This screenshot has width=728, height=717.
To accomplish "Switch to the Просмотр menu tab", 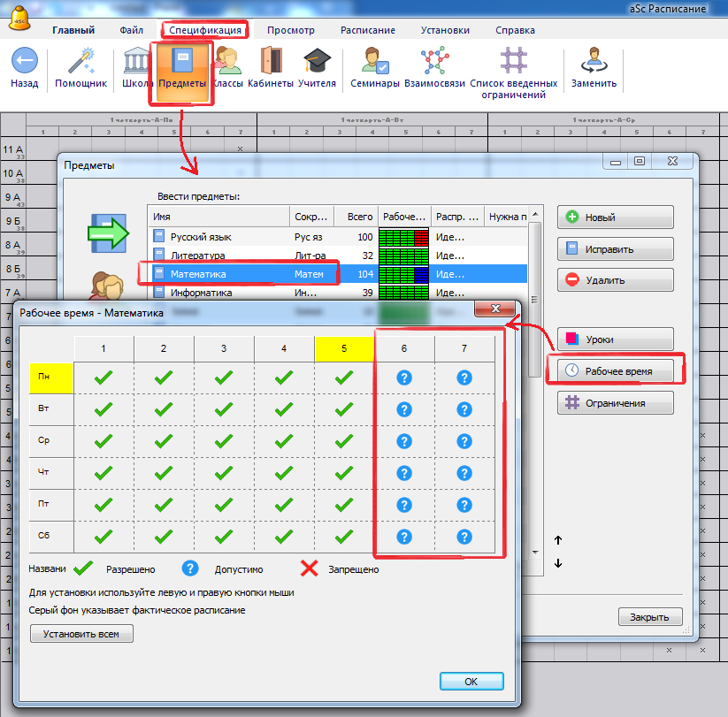I will tap(290, 30).
